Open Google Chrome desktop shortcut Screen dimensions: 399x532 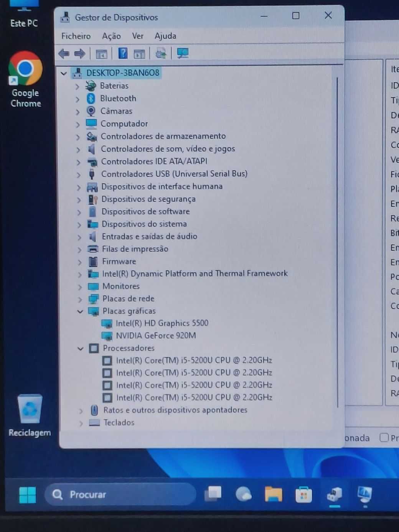click(25, 79)
